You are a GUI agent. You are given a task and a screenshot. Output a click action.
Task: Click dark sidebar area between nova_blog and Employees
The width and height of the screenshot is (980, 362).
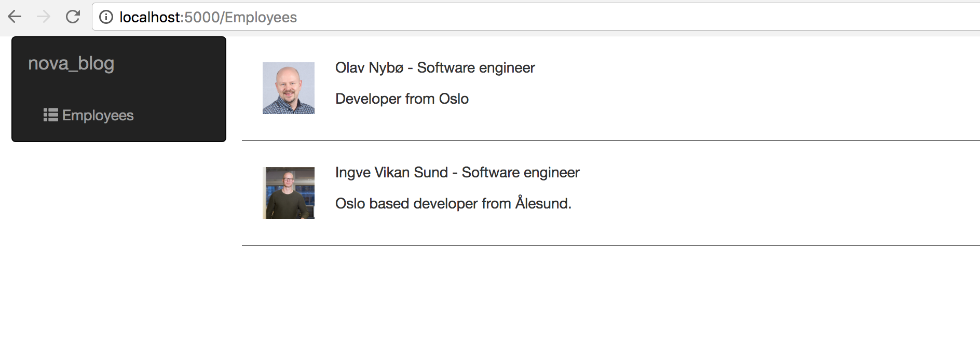pos(118,89)
